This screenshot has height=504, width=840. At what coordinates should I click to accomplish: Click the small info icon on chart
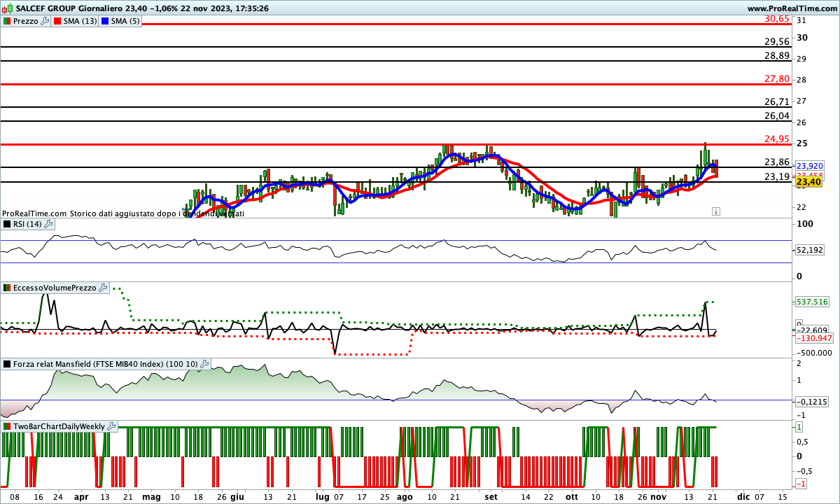[715, 211]
